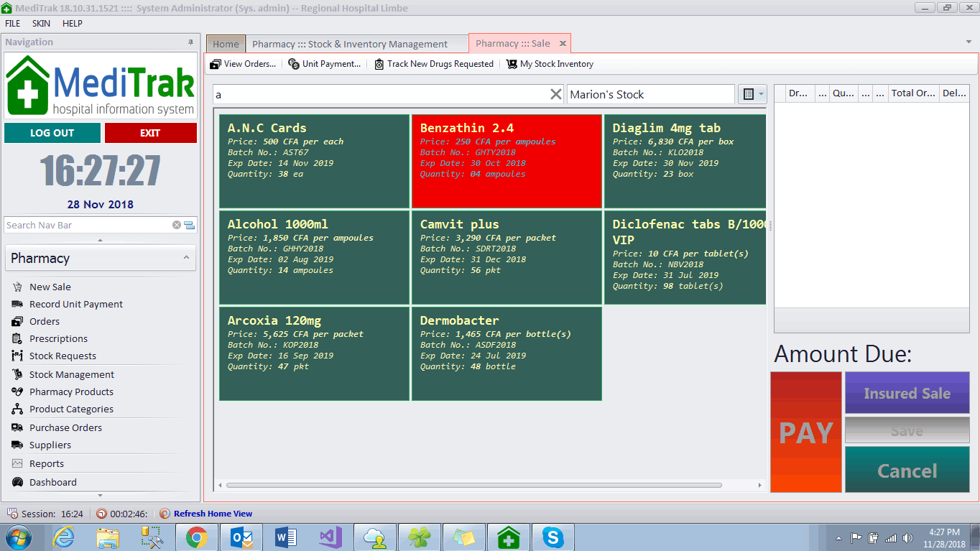Viewport: 980px width, 551px height.
Task: Click the Search Nav Bar input
Action: click(88, 225)
